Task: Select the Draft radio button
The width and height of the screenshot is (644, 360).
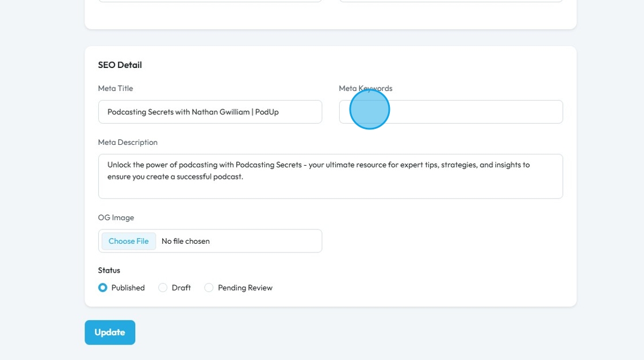Action: (x=163, y=288)
